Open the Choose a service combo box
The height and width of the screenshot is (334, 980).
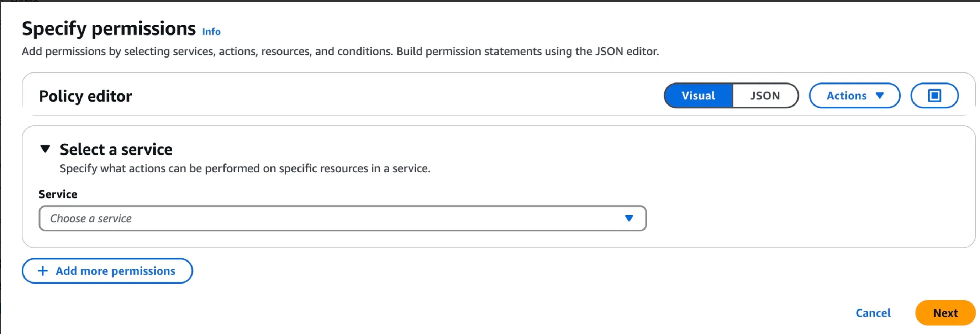(x=342, y=218)
